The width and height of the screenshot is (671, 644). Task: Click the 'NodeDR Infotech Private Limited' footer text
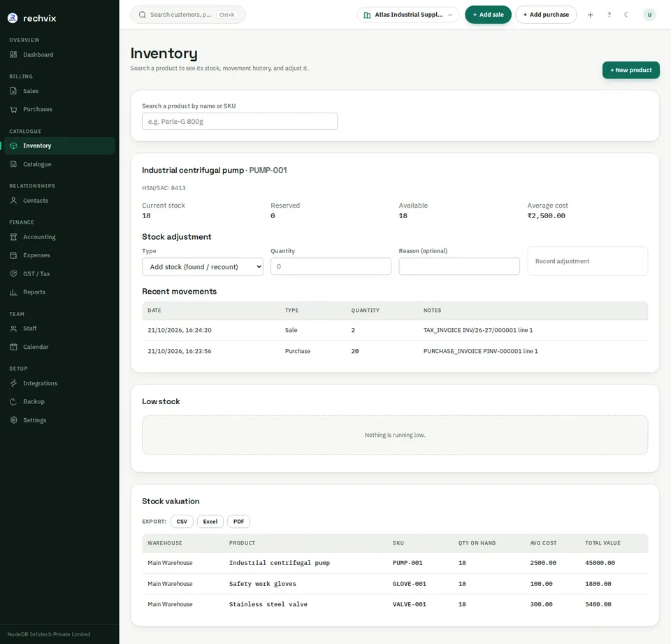point(49,634)
